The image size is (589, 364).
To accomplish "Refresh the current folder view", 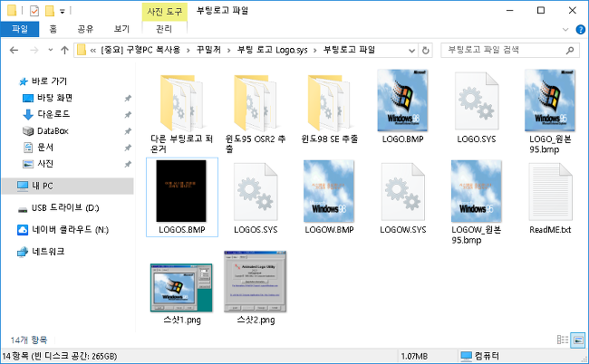I will tap(426, 51).
